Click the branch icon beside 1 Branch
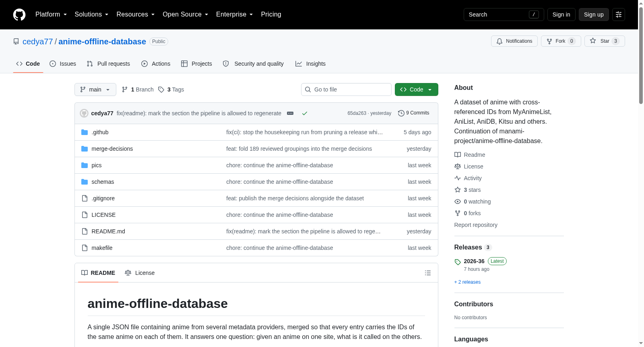Viewport: 644px width, 347px height. 125,89
